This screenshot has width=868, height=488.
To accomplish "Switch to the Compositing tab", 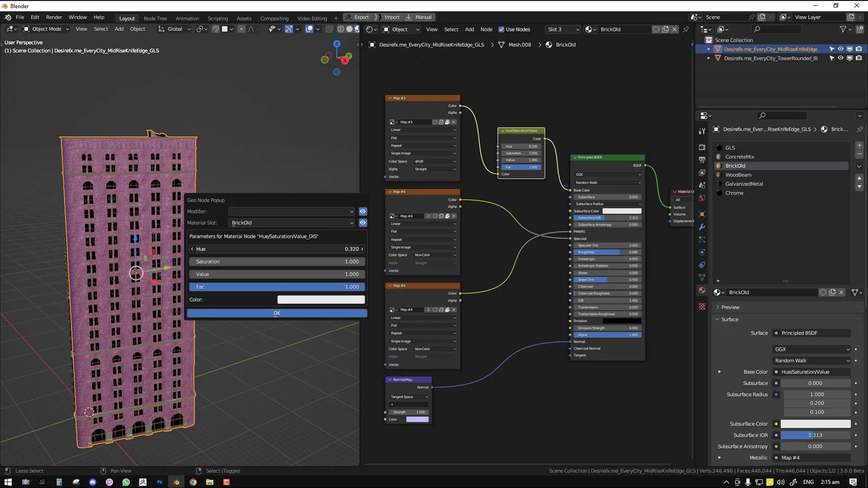I will 275,18.
